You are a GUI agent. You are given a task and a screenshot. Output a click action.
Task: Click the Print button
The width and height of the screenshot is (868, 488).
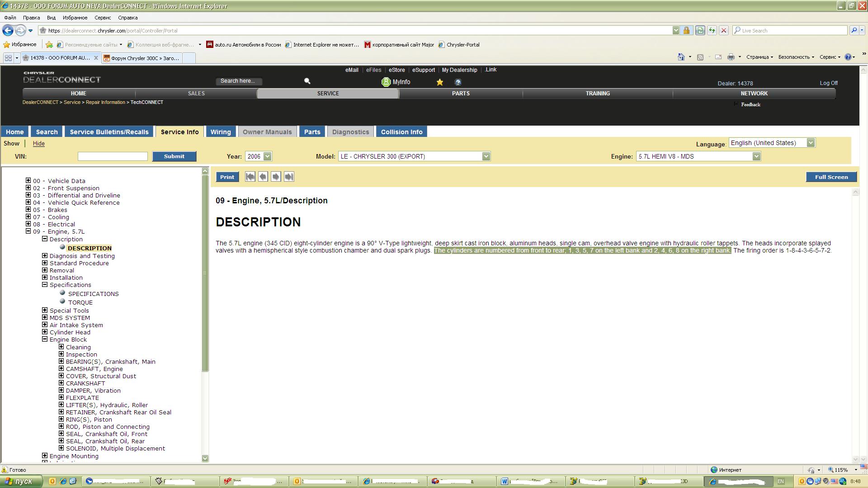click(x=227, y=177)
